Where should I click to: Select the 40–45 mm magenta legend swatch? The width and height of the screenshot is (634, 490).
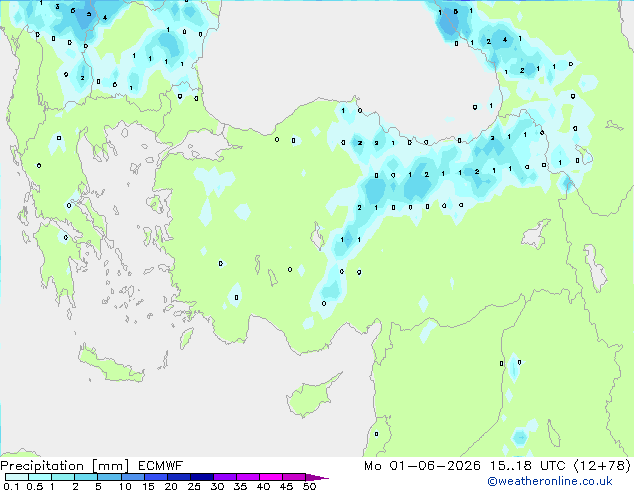[x=271, y=477]
